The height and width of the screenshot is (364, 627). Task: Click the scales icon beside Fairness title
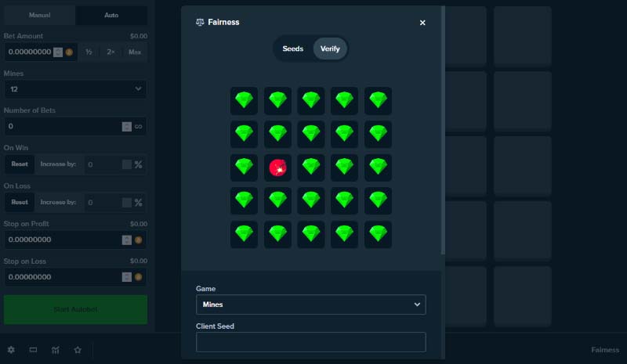pyautogui.click(x=200, y=23)
